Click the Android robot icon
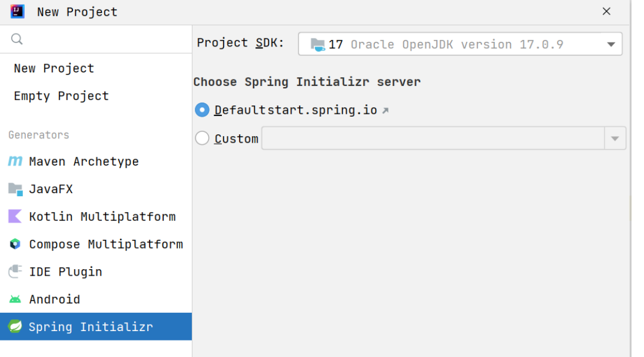644x357 pixels. (15, 299)
